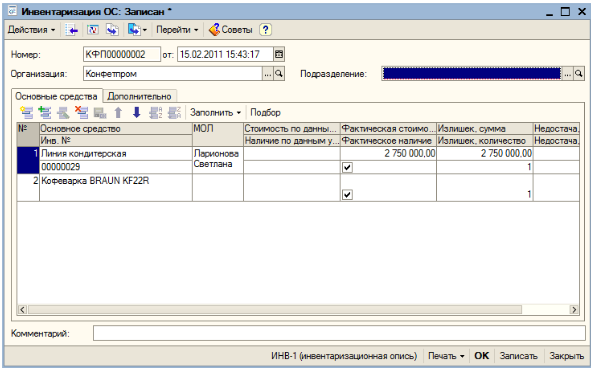Click the Номер input field

(x=121, y=55)
